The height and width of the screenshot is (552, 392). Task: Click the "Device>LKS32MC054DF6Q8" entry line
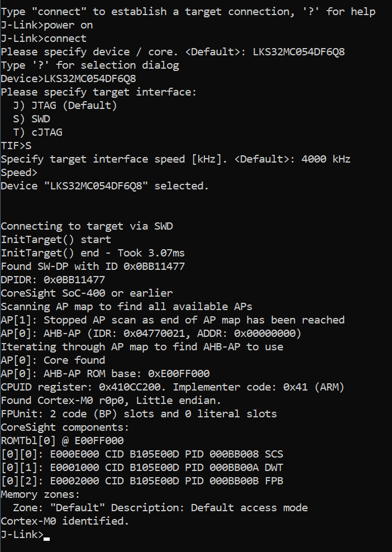pyautogui.click(x=68, y=79)
